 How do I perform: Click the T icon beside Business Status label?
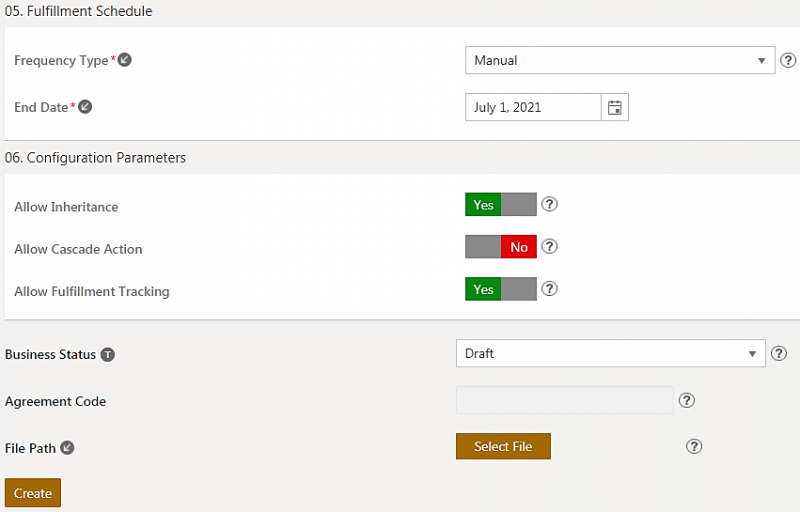108,354
